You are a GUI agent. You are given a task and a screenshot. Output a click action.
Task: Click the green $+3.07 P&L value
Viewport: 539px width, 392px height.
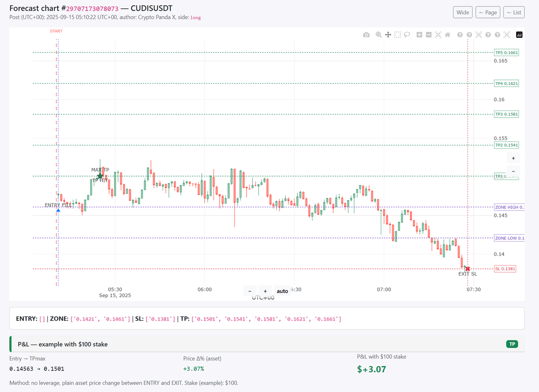(x=371, y=369)
